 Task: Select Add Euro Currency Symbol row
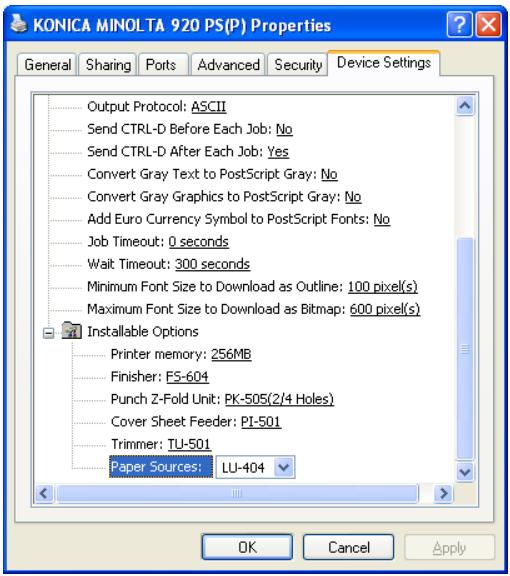click(x=238, y=219)
